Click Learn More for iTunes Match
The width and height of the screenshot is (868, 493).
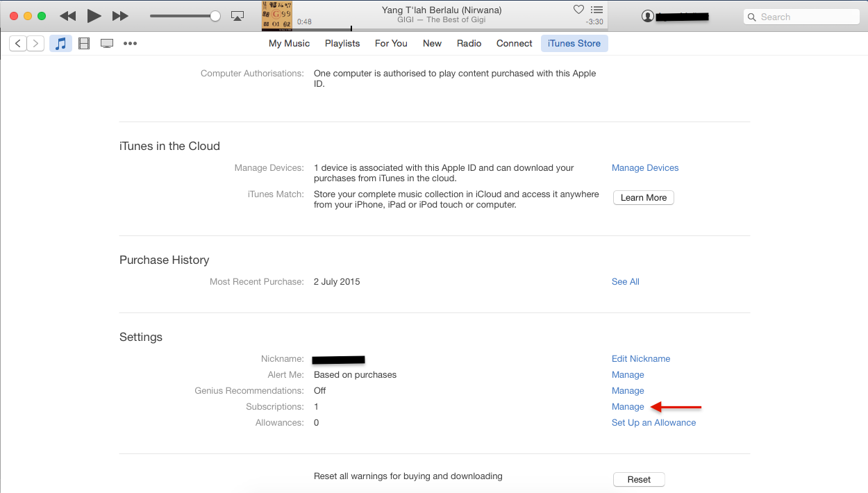644,198
